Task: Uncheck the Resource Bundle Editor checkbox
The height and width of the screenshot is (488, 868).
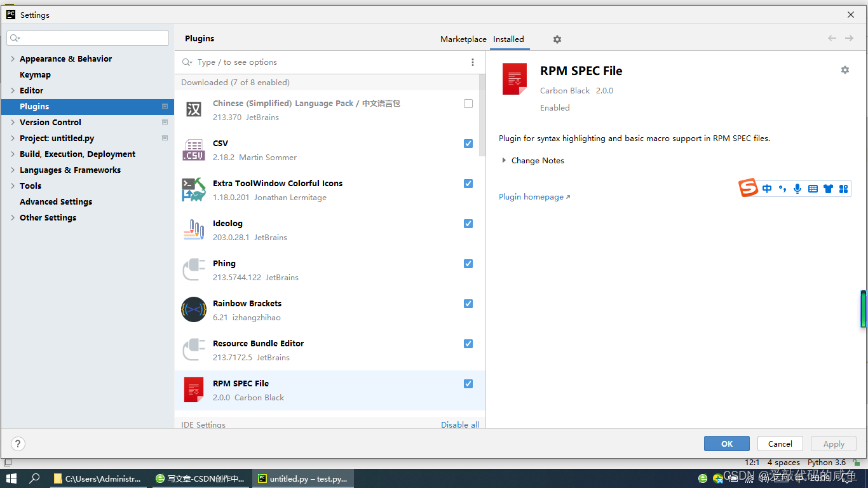Action: tap(468, 344)
